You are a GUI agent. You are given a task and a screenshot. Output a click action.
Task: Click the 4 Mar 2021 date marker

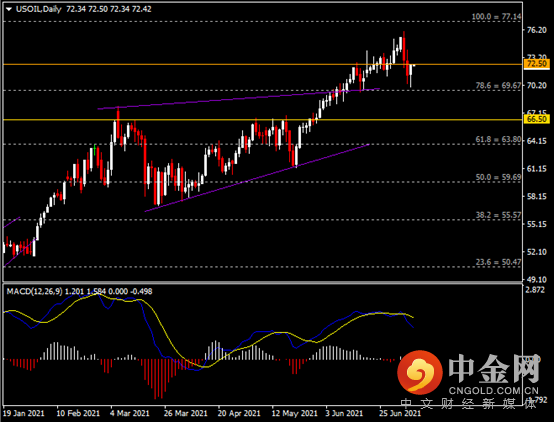130,413
